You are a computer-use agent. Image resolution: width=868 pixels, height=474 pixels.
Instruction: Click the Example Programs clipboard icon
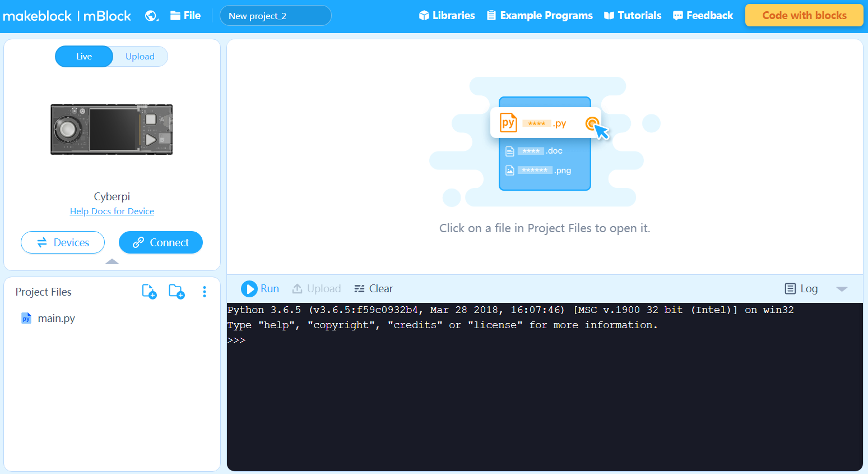tap(491, 16)
